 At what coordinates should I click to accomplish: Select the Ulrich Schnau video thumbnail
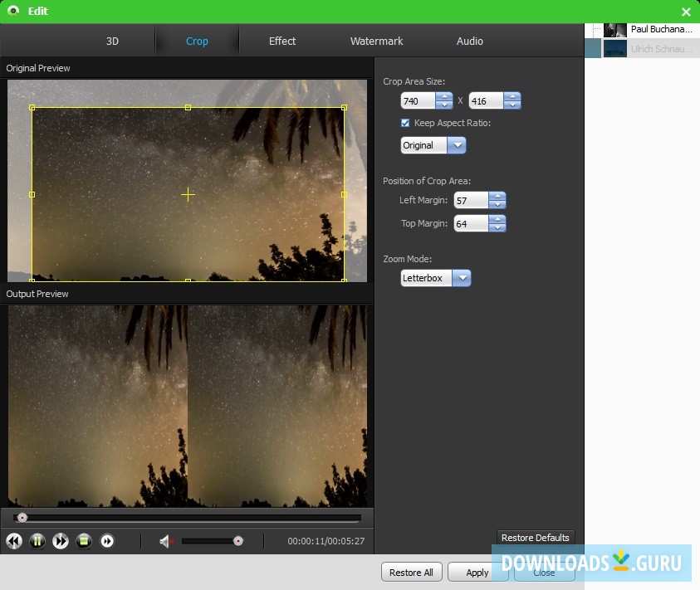tap(614, 48)
